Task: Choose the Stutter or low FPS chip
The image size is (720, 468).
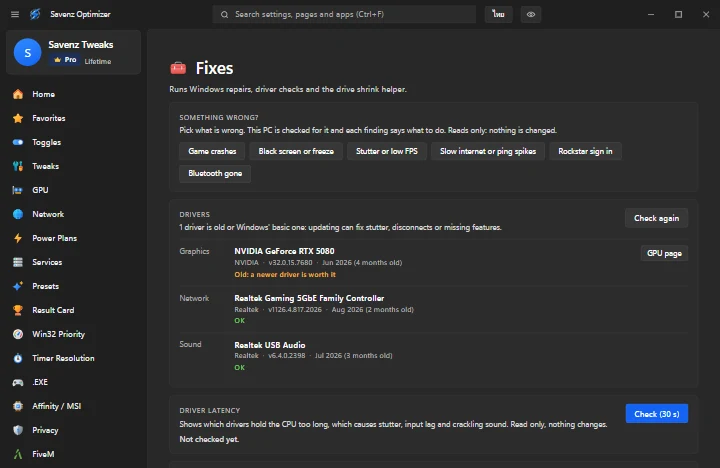Action: pos(387,151)
